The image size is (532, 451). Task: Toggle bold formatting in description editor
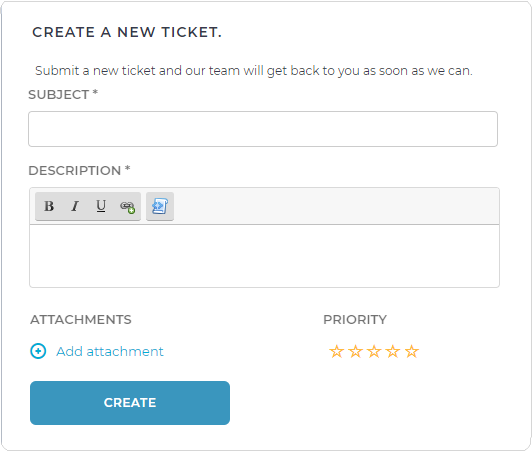point(49,206)
